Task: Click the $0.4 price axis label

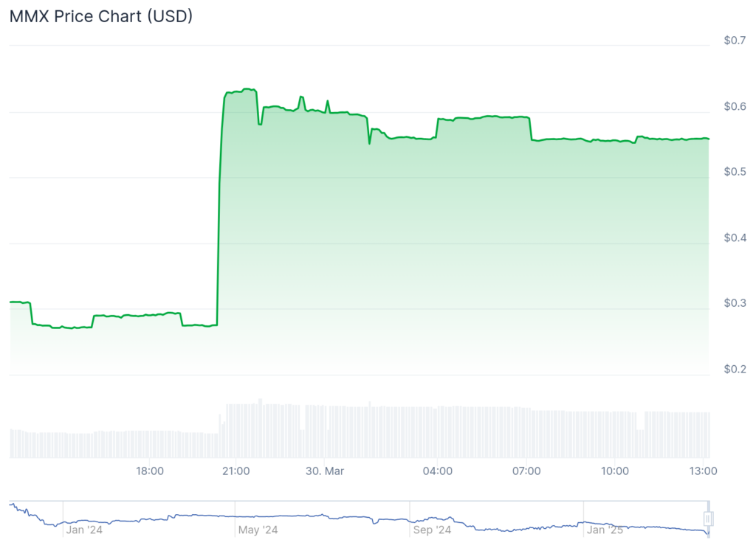Action: 734,238
